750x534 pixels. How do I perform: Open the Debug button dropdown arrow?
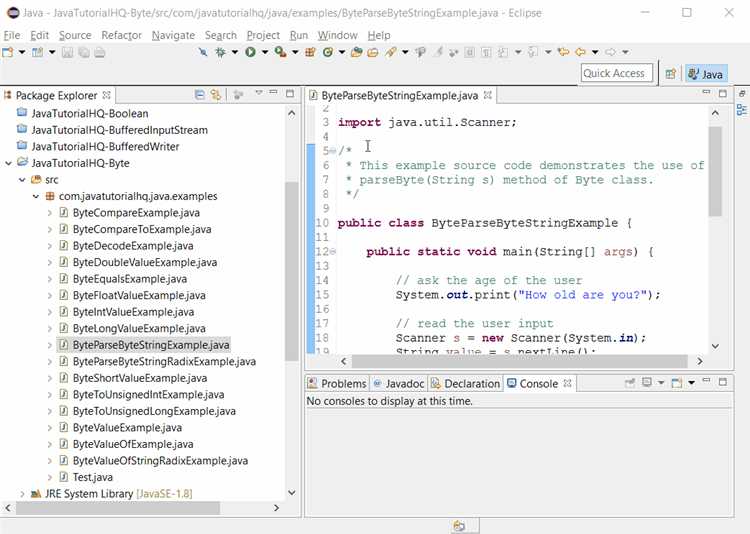click(235, 52)
